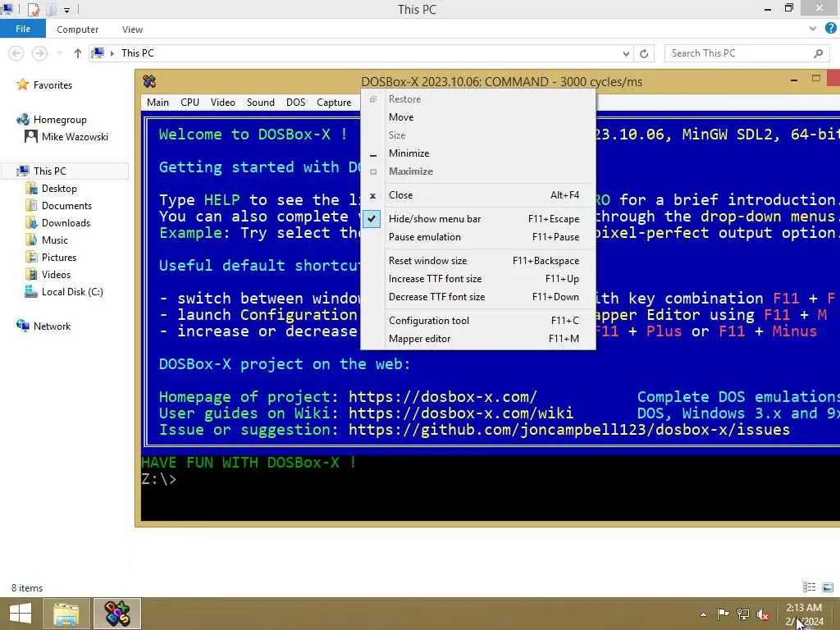The image size is (840, 630).
Task: Switch to large icons view in status bar
Action: [828, 587]
